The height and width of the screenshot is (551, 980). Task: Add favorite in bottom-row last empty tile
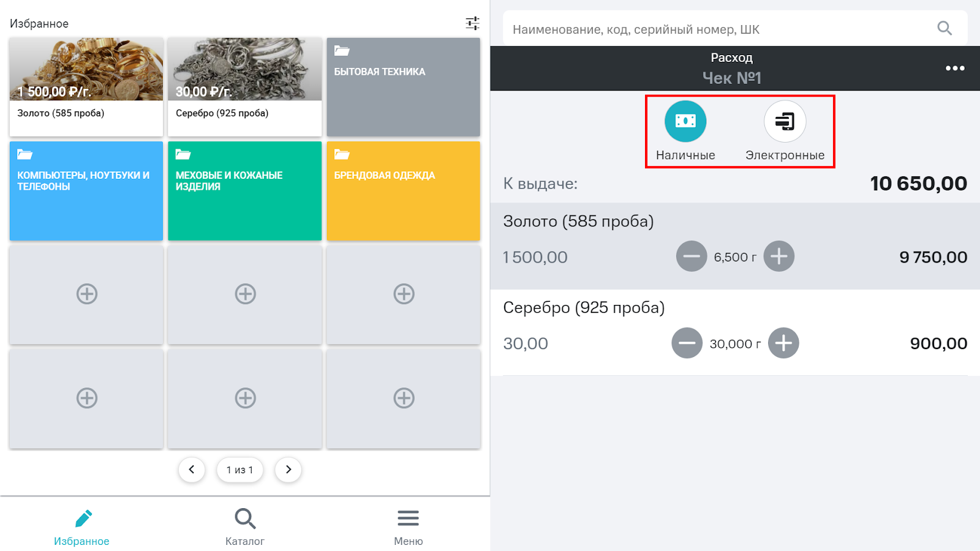coord(404,398)
